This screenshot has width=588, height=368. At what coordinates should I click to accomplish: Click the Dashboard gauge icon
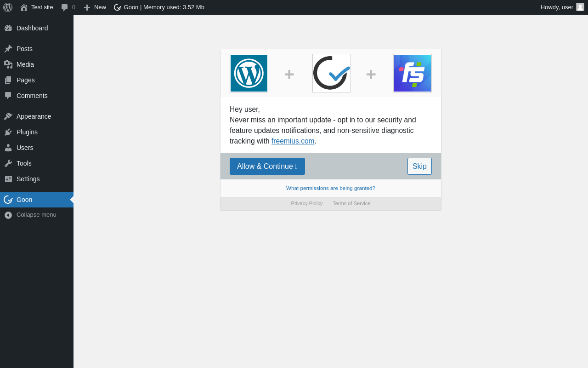[8, 28]
